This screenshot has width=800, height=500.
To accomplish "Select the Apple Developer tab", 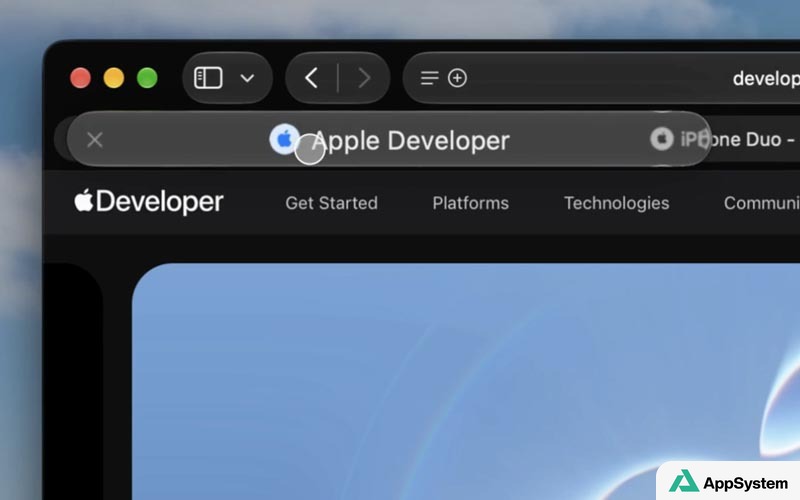I will pyautogui.click(x=389, y=139).
